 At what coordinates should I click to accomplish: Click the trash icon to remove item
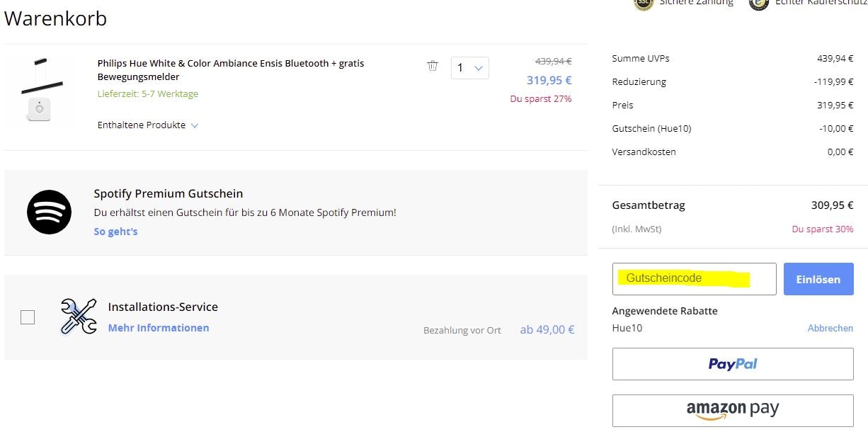coord(433,66)
